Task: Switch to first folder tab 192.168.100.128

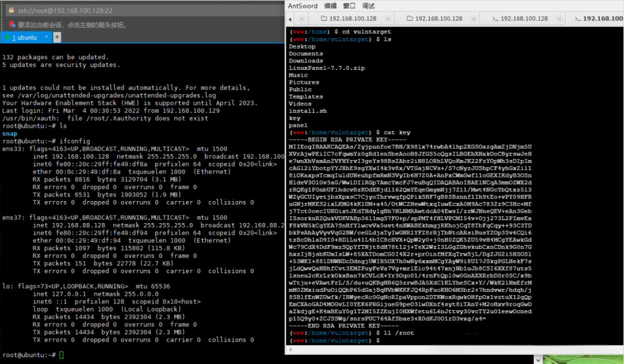Action: pos(352,18)
